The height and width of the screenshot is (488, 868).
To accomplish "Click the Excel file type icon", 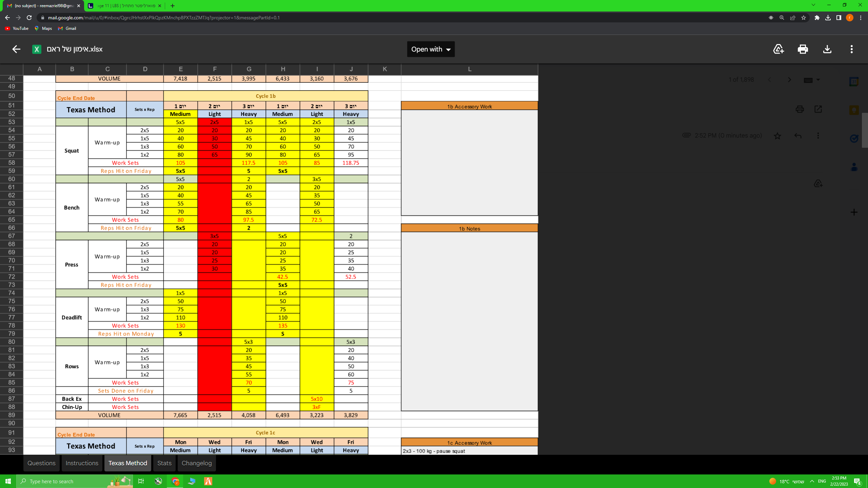I will [37, 49].
